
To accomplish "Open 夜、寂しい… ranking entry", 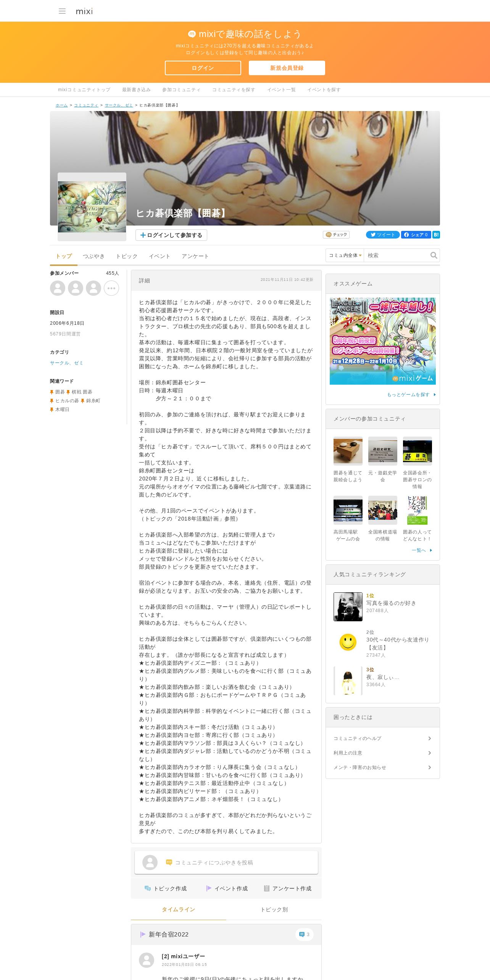I will click(383, 677).
